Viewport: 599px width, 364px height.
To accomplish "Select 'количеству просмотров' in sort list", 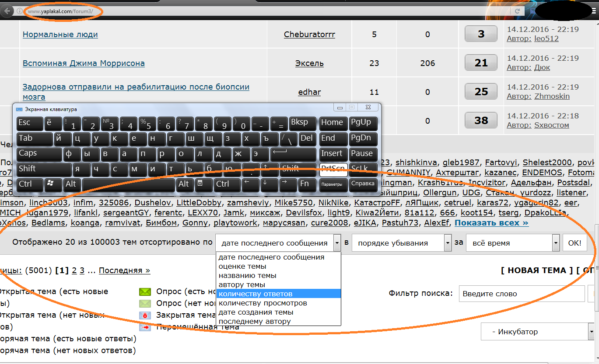I will click(278, 303).
